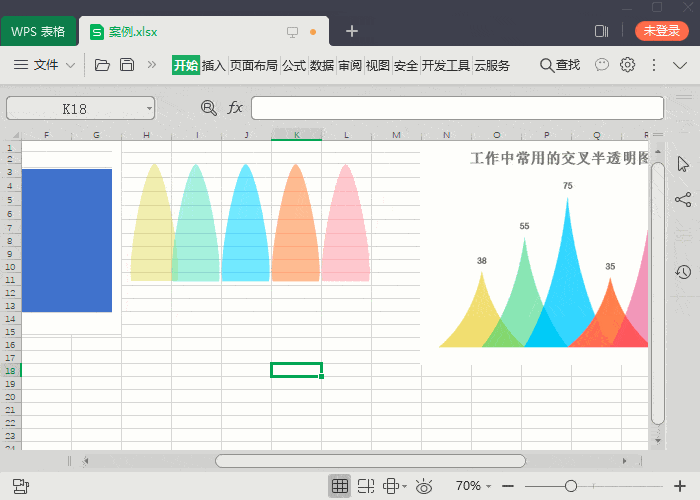Add a new tab with the plus button

coord(352,31)
